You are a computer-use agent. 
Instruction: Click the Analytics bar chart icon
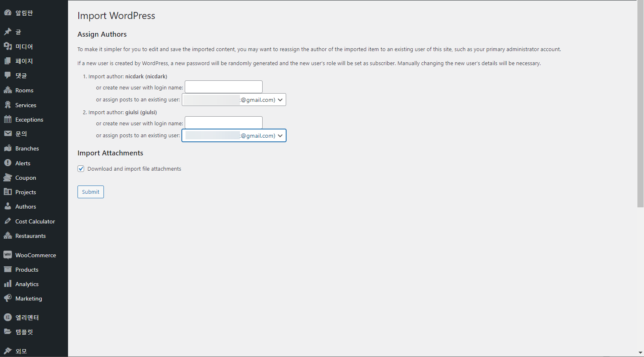pos(7,284)
